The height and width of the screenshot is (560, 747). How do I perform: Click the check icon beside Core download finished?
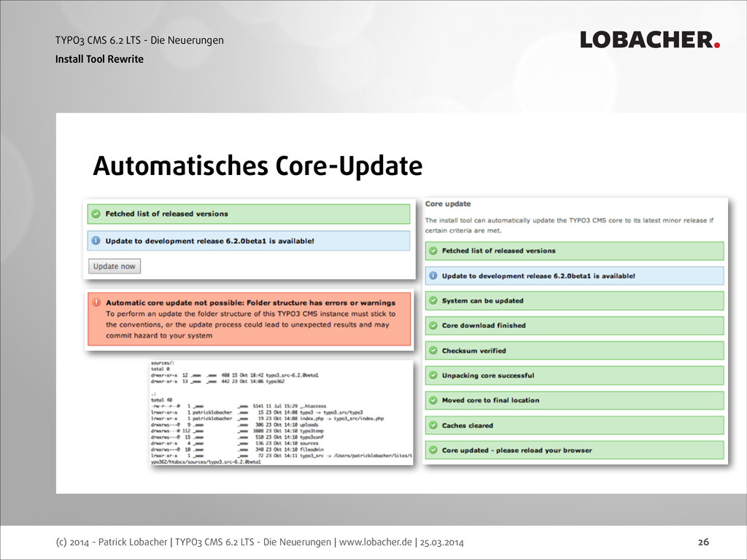pyautogui.click(x=433, y=325)
